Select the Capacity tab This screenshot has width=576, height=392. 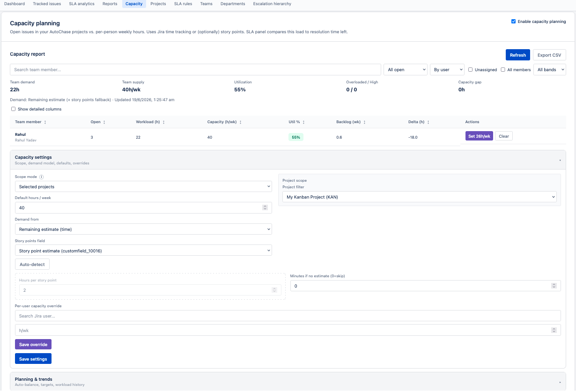coord(134,4)
